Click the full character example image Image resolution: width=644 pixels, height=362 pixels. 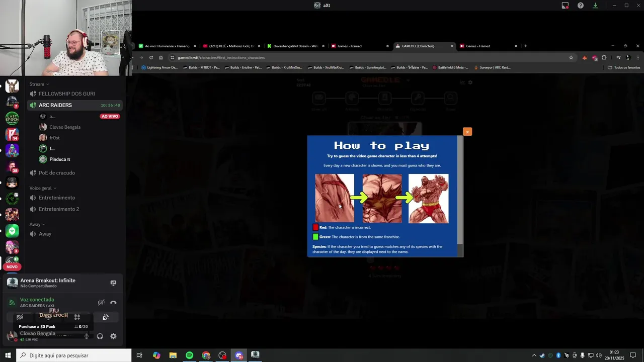(429, 198)
